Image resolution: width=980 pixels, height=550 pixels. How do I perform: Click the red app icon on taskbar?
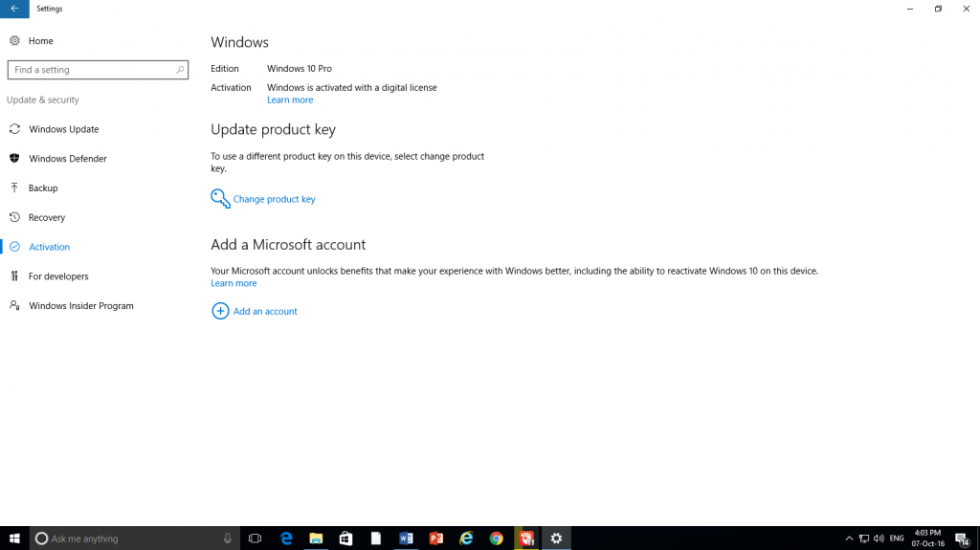526,539
